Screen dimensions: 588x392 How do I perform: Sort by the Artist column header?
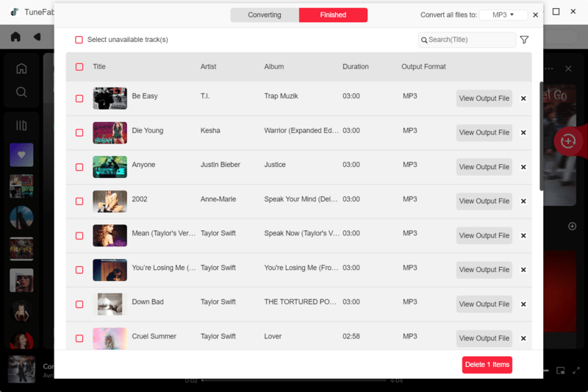point(208,67)
